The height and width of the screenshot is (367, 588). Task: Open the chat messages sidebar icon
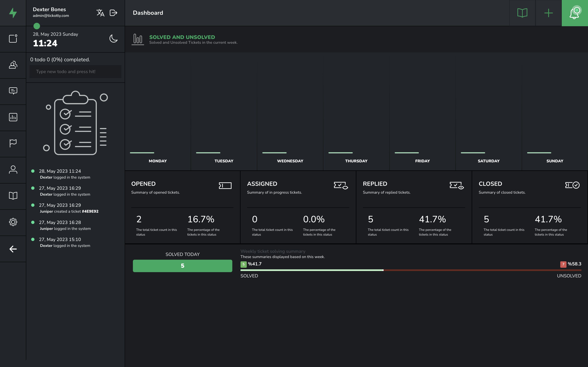coord(13,91)
